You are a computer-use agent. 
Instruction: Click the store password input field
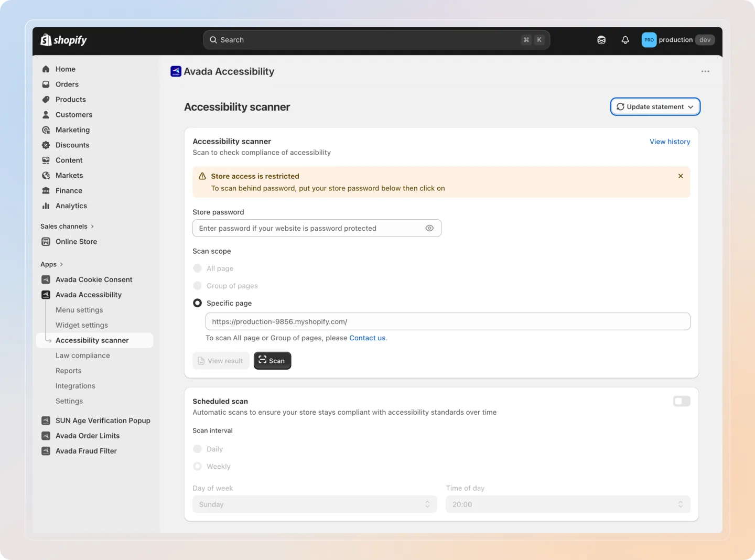317,228
